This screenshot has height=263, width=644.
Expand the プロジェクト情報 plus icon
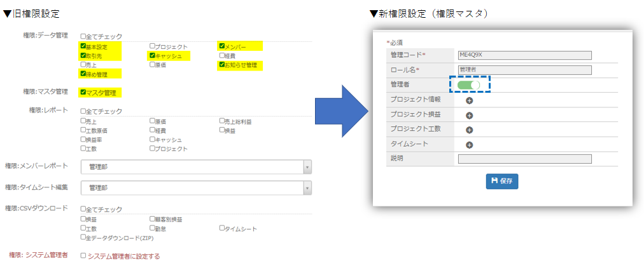(x=469, y=100)
